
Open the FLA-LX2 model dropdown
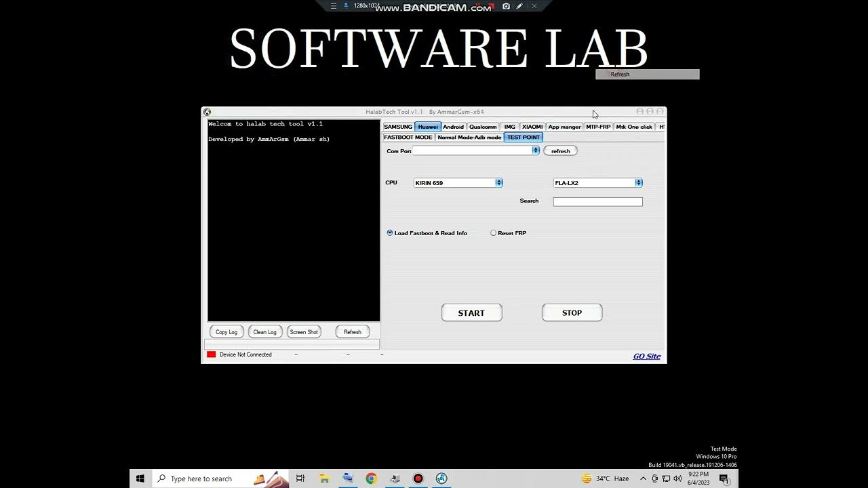[598, 183]
